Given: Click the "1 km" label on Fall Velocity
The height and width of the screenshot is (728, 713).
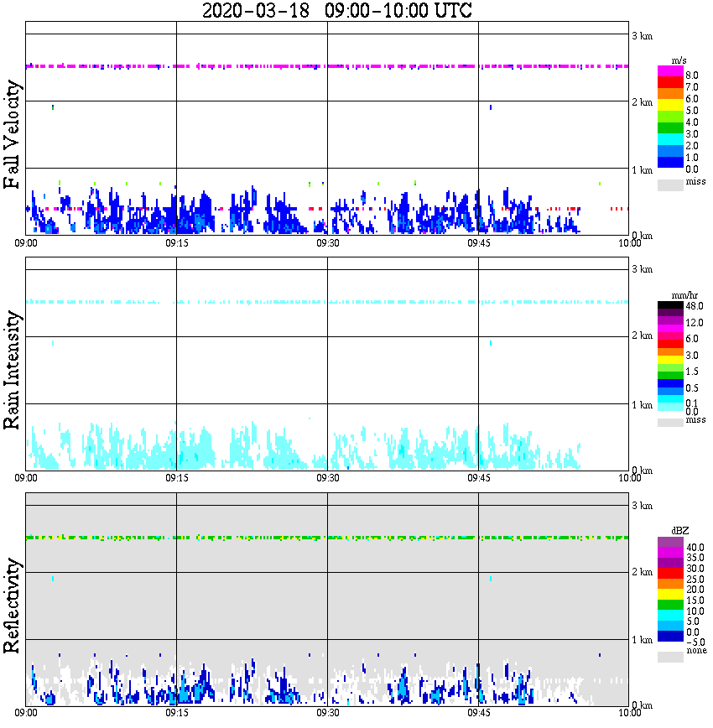Looking at the screenshot, I should (x=643, y=170).
